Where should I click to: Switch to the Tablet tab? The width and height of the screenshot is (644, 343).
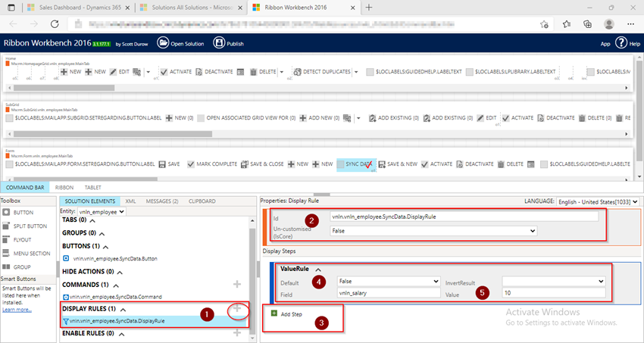(x=93, y=188)
